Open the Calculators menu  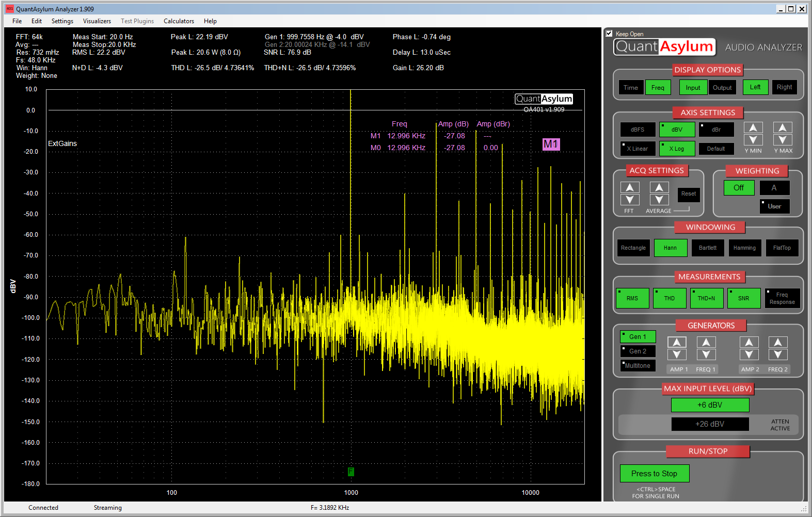(179, 21)
